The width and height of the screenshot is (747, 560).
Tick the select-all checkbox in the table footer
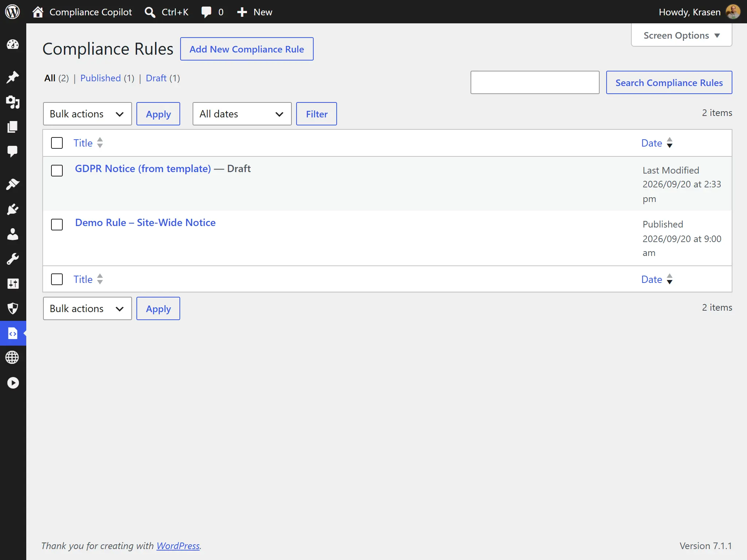pos(57,279)
